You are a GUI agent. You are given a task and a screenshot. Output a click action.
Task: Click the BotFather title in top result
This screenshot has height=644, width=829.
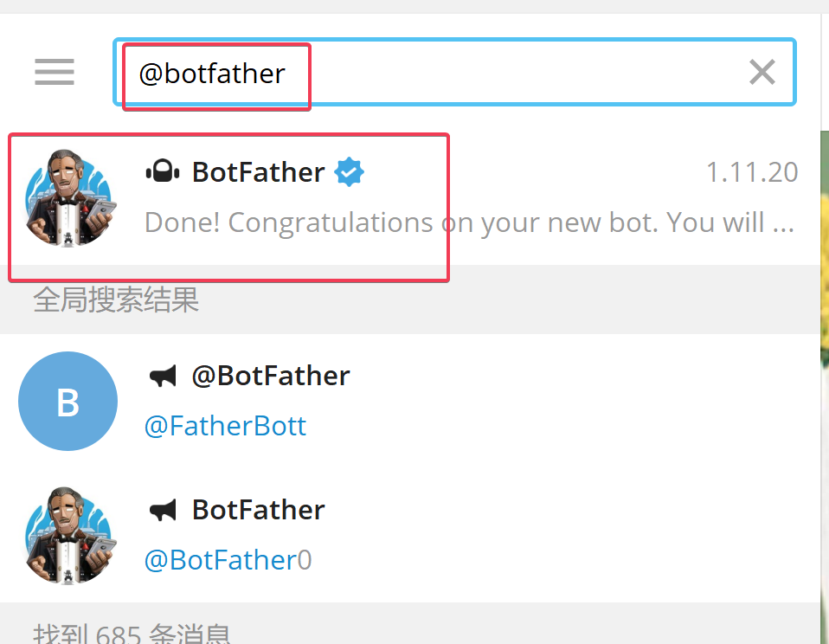click(x=258, y=172)
